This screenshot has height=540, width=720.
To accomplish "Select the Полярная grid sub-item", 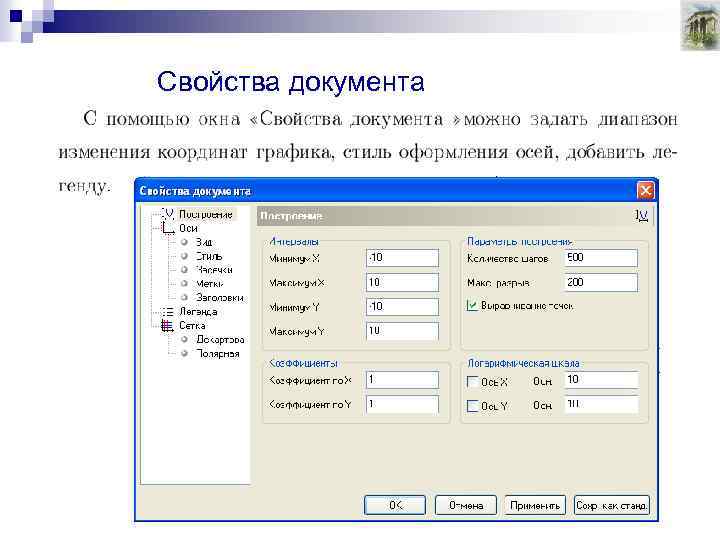I will (218, 354).
